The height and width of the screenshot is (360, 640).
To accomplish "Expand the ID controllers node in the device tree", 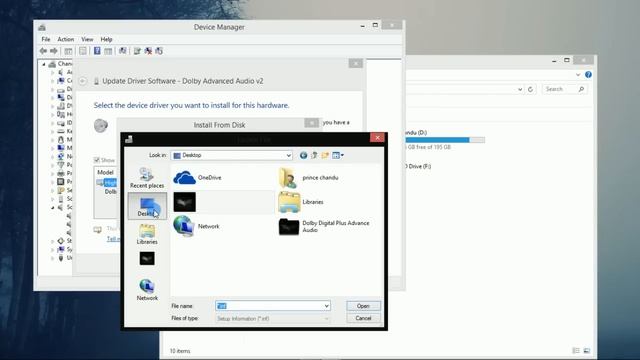I will point(53,123).
